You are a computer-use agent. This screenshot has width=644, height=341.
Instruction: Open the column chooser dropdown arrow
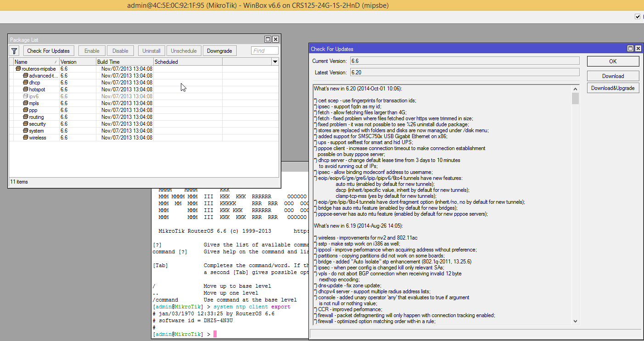275,61
